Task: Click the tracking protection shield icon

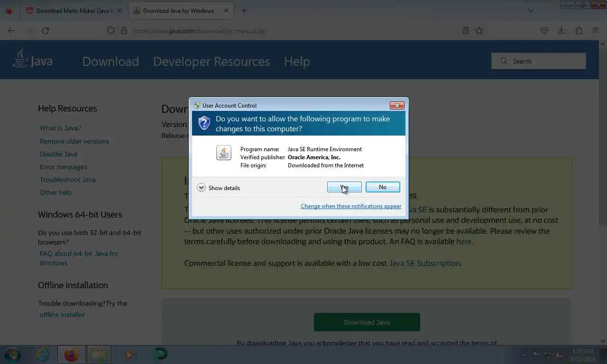Action: tap(111, 30)
